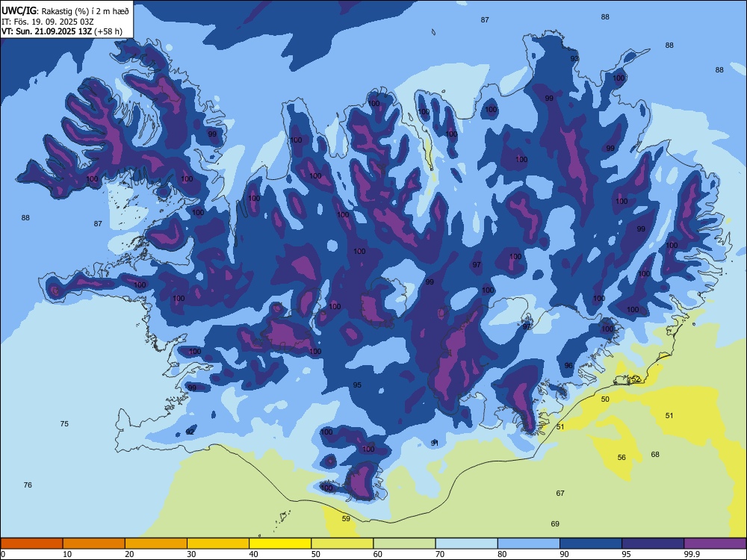Click the valid time line 'VT: Sun. 21.09.2025 13Z (+58 h)'
The height and width of the screenshot is (560, 747).
tap(62, 31)
